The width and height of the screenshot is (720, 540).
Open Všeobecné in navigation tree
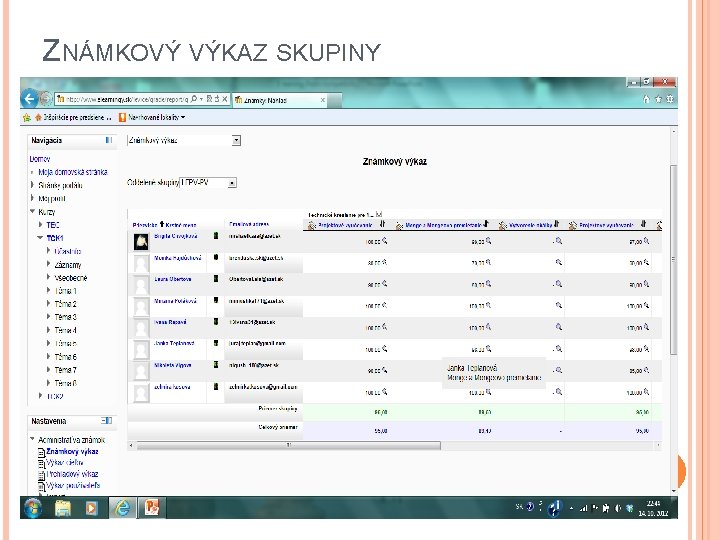click(70, 278)
